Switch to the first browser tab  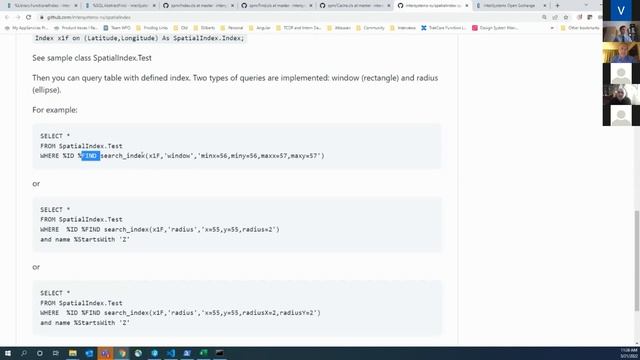point(41,6)
